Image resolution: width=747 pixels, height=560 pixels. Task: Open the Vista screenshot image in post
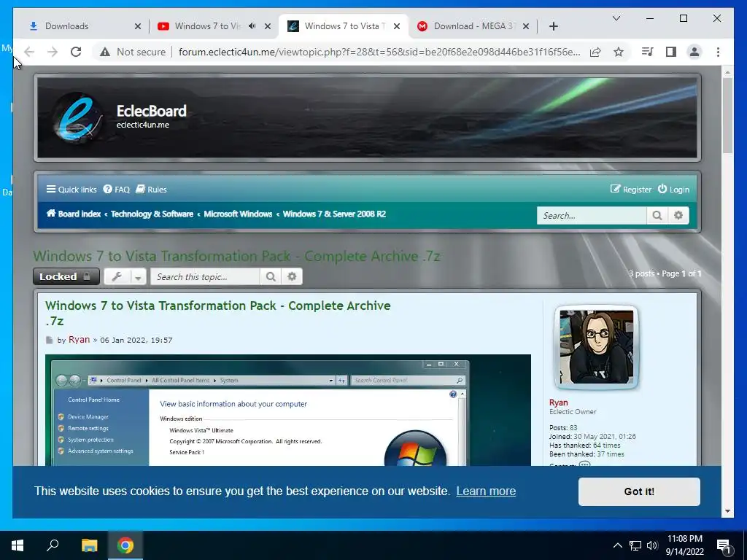(288, 410)
